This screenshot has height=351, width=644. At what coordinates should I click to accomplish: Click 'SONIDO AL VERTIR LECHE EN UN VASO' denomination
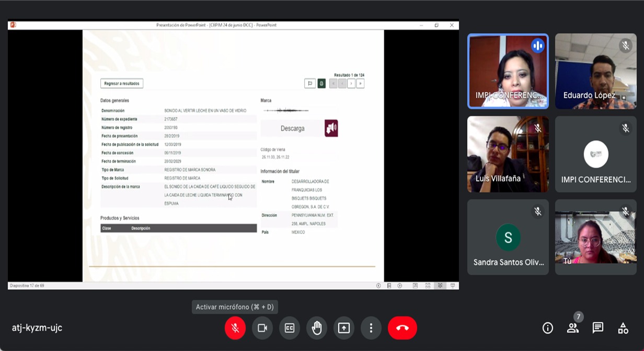[205, 111]
